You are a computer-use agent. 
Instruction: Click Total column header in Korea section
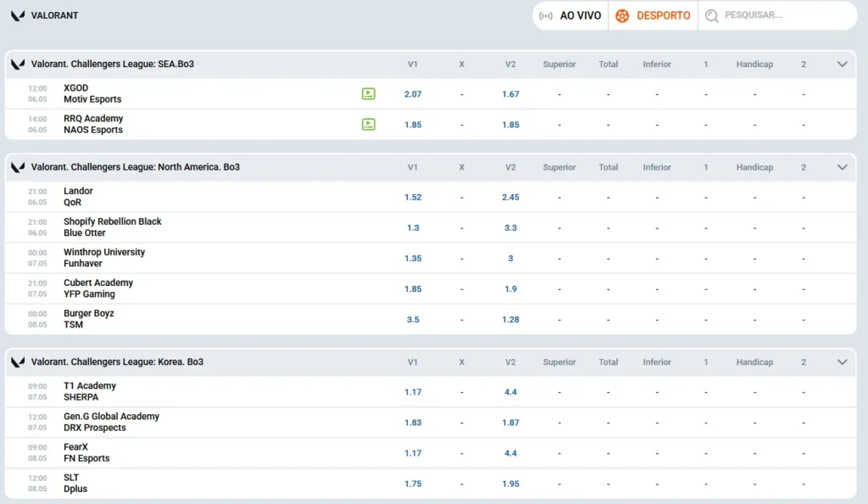click(608, 362)
